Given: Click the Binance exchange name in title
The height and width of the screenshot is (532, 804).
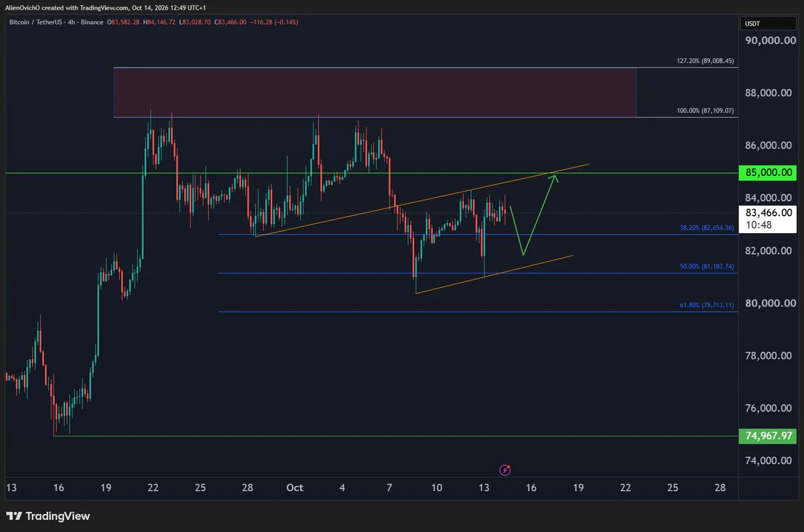Looking at the screenshot, I should click(92, 22).
